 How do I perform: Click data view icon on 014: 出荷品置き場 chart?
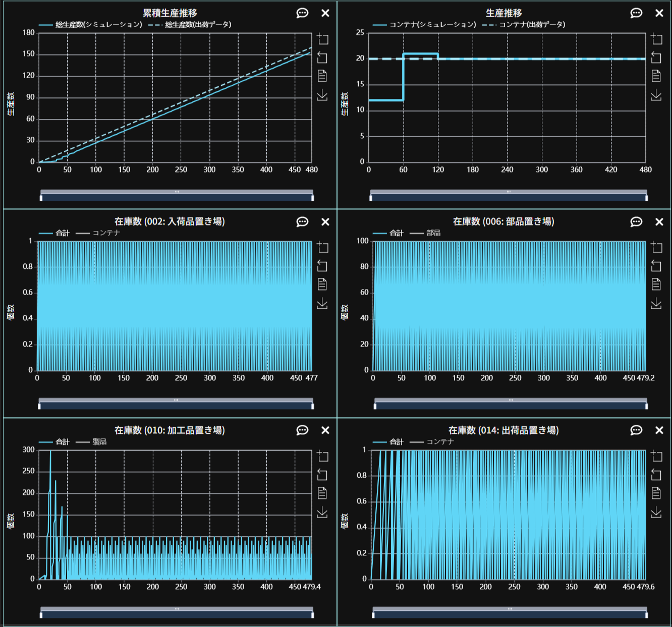[656, 493]
